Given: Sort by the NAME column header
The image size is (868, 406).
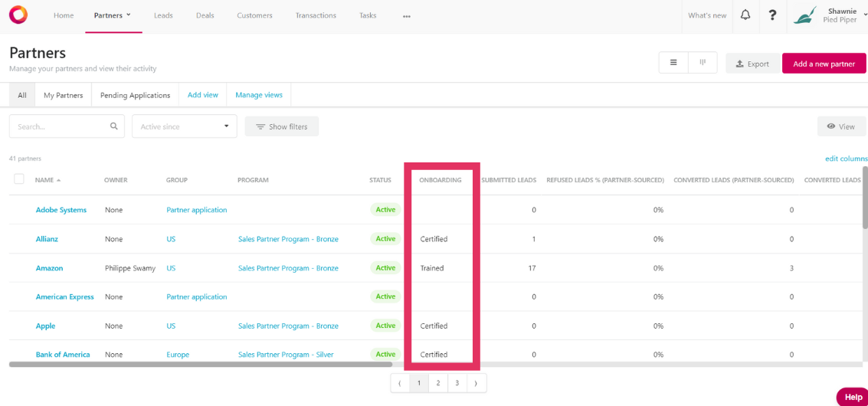Looking at the screenshot, I should (47, 180).
